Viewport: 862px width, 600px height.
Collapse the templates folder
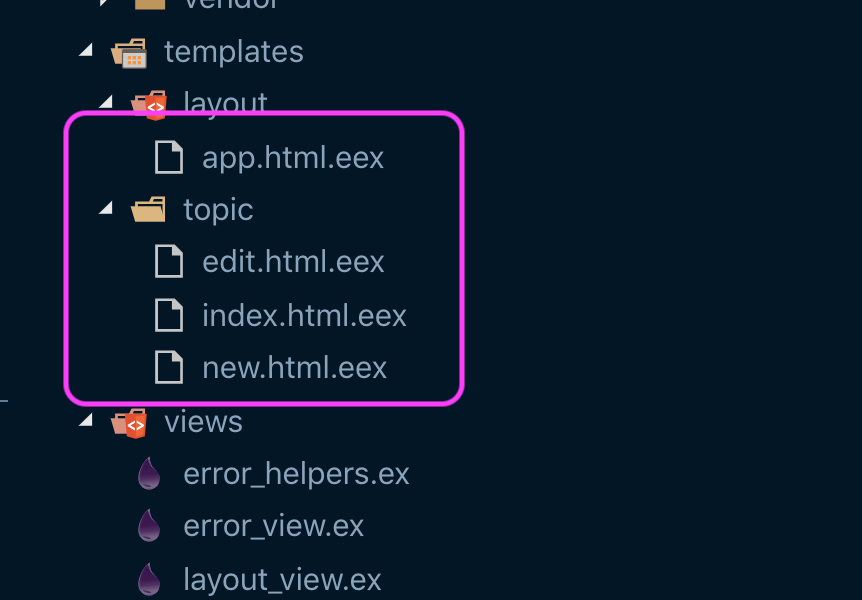pos(86,50)
